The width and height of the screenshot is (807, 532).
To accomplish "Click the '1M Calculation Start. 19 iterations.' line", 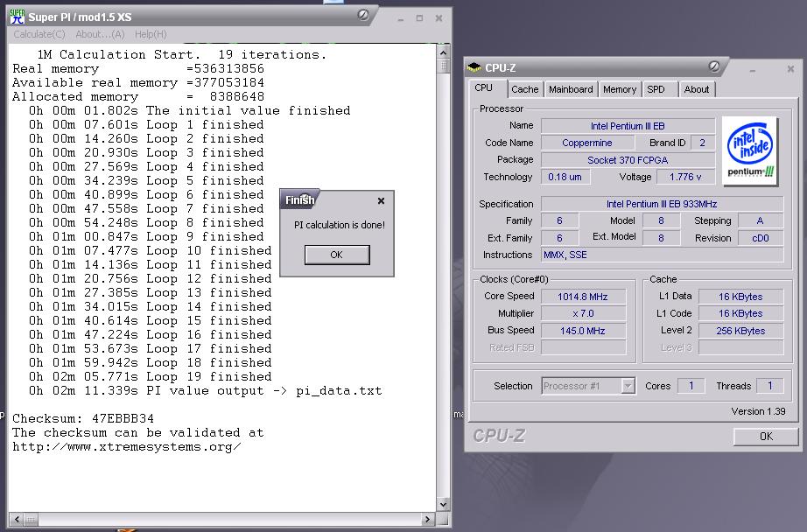I will coord(182,54).
